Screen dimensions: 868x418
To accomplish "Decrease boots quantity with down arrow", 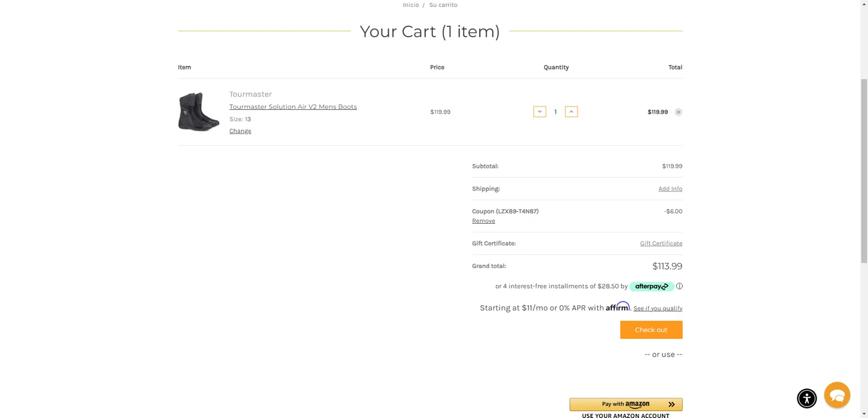I will pos(539,112).
